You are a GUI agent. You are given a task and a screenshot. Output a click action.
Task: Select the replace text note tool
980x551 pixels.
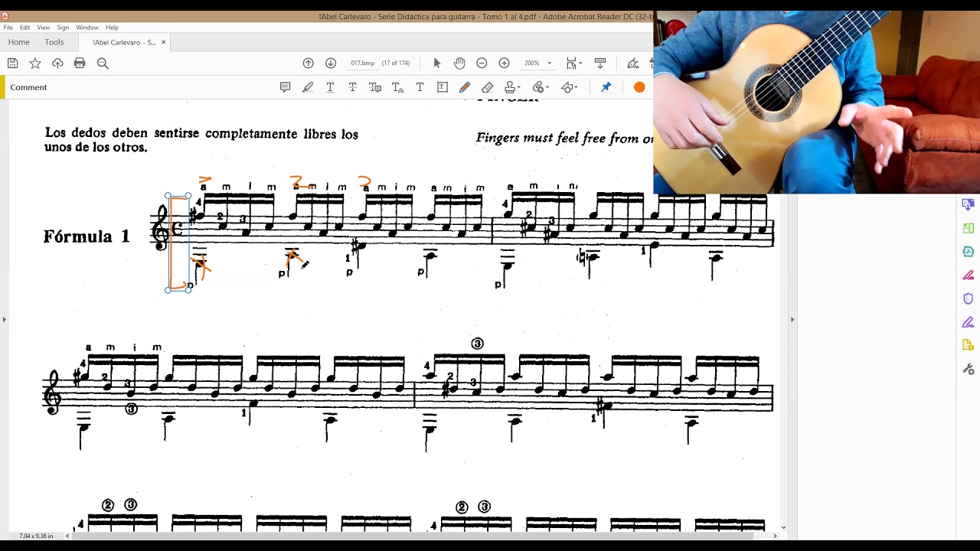pos(375,87)
